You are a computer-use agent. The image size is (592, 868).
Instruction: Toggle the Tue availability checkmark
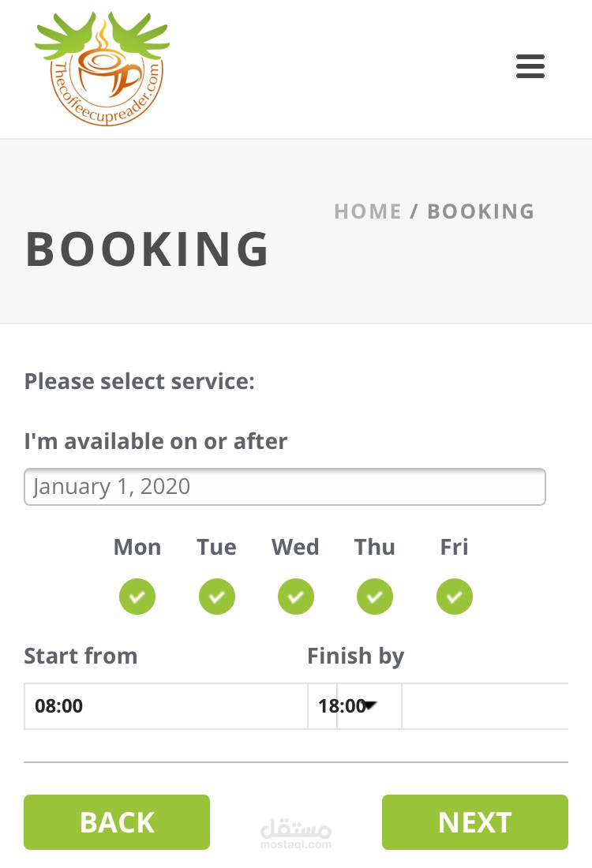[216, 597]
